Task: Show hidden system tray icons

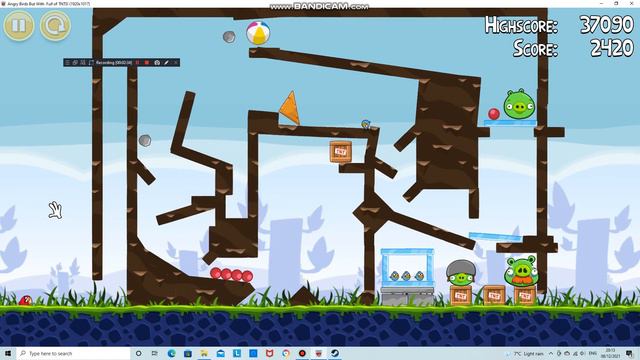Action: 551,353
